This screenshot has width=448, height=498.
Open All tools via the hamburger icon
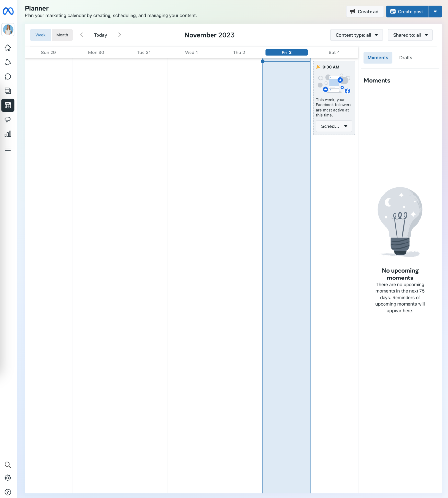[x=8, y=148]
